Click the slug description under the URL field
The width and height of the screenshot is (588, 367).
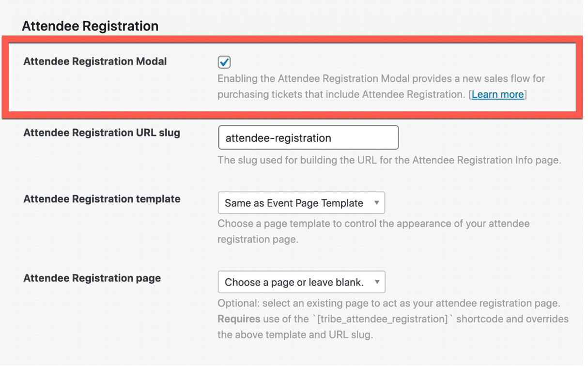389,160
